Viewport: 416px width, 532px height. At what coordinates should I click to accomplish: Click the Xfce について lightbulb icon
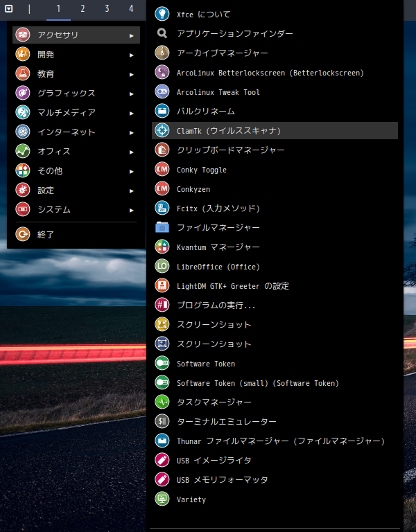162,14
